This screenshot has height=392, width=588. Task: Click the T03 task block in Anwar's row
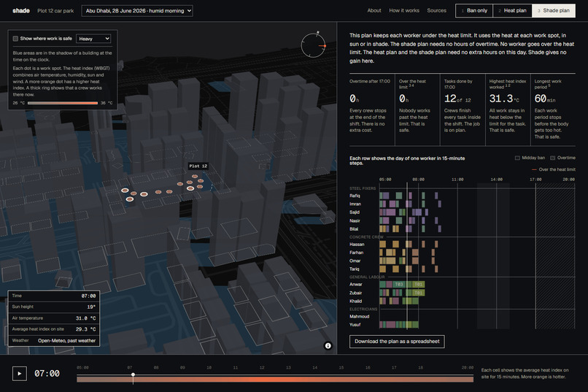point(398,285)
